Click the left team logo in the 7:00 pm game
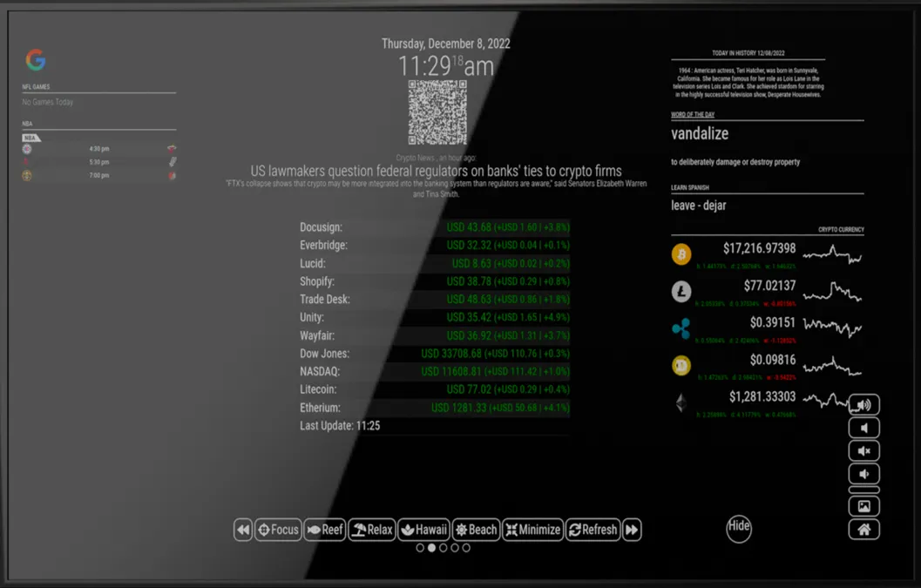 [x=27, y=176]
